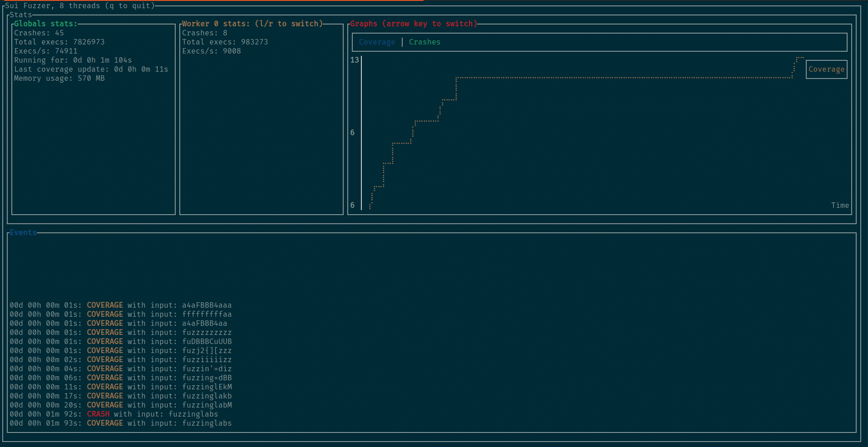Click the Events panel title

point(23,232)
